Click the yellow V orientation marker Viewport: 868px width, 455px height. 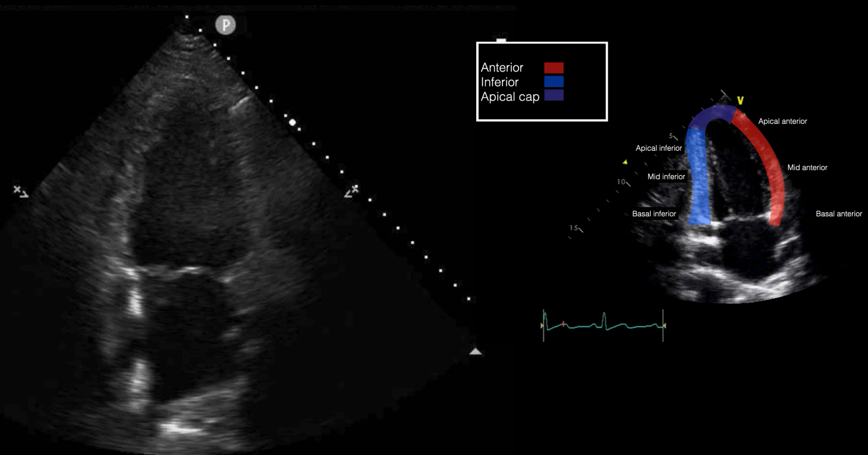(x=740, y=101)
